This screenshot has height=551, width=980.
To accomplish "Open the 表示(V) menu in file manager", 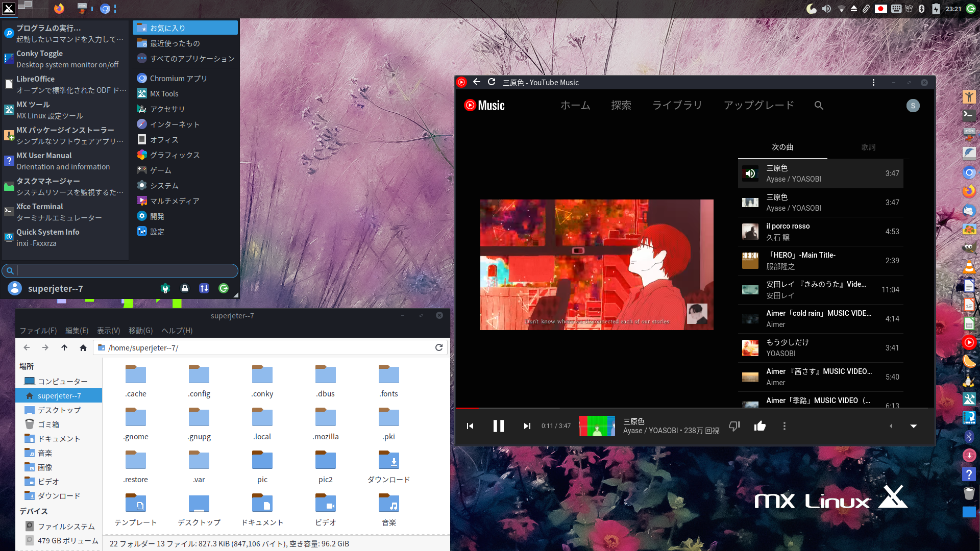I will point(108,331).
